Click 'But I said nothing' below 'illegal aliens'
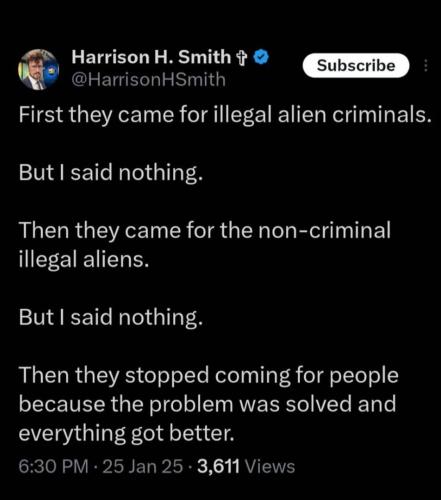441x500 pixels. point(111,317)
